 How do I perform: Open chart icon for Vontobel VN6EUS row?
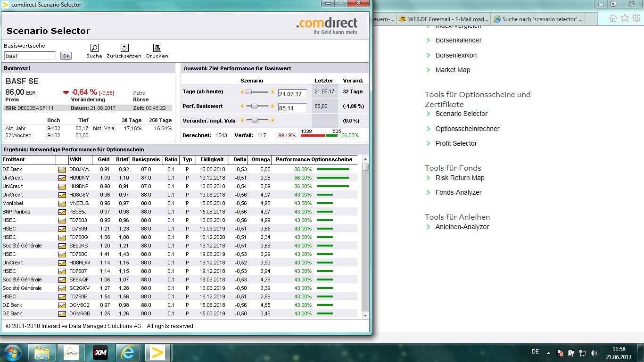(62, 203)
